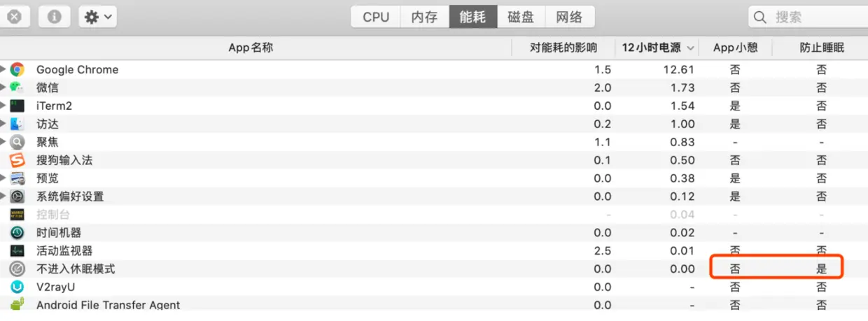The image size is (868, 321).
Task: Select the WeChat (微信) app icon
Action: (x=17, y=87)
